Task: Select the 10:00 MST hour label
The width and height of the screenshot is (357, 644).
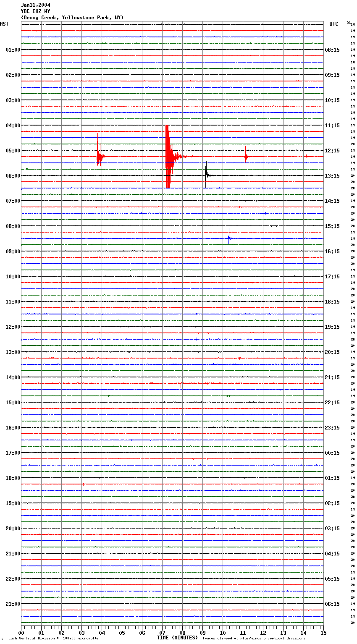Action: pos(13,277)
